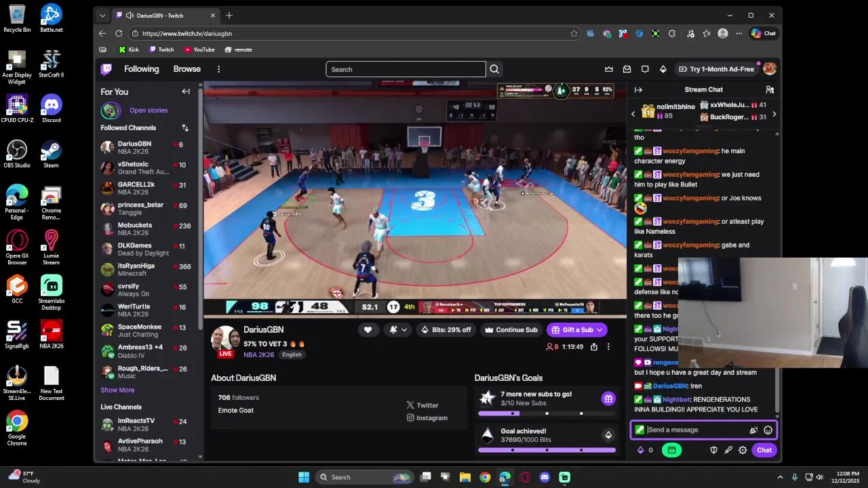The width and height of the screenshot is (868, 488).
Task: Open stream more options vertical dots
Action: [x=608, y=347]
